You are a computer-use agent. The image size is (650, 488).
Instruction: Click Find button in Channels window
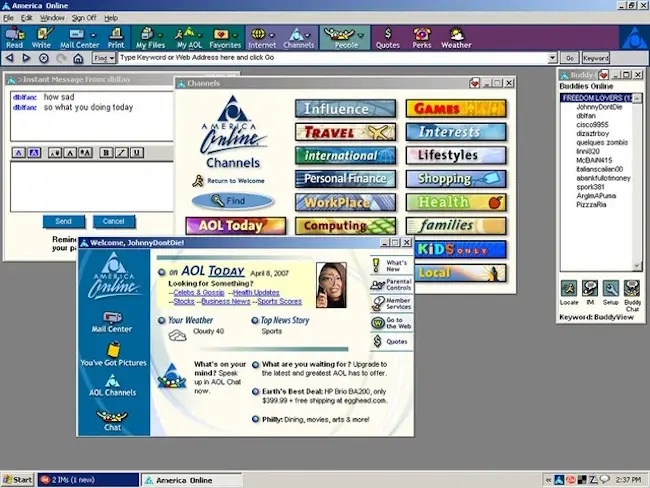pos(233,201)
